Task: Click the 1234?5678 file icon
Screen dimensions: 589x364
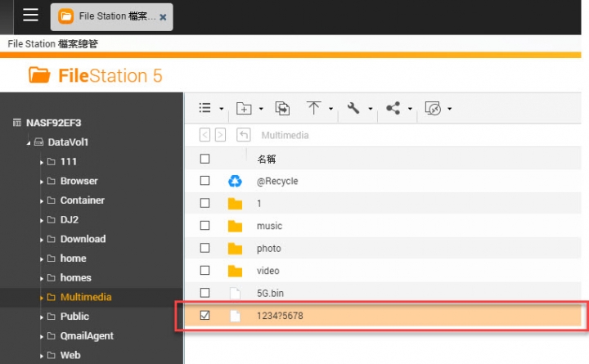Action: [x=235, y=316]
